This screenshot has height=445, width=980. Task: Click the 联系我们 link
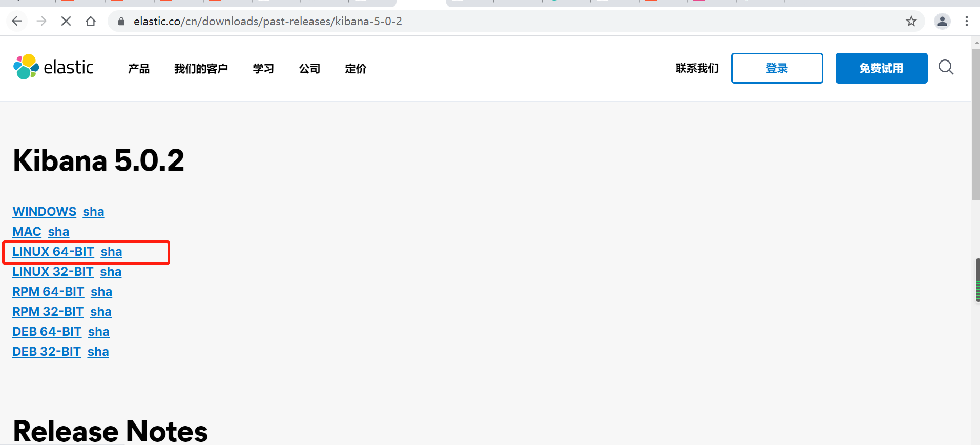point(697,68)
